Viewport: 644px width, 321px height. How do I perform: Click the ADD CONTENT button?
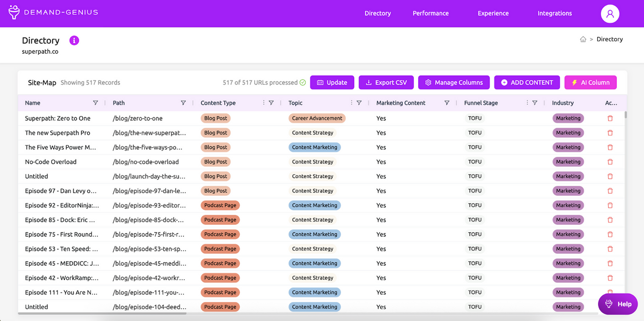pyautogui.click(x=527, y=82)
